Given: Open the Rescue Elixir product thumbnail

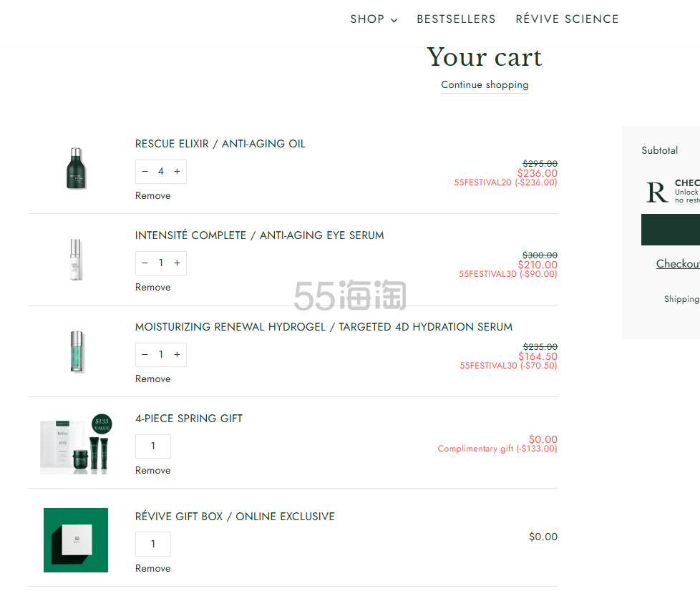Looking at the screenshot, I should tap(76, 168).
